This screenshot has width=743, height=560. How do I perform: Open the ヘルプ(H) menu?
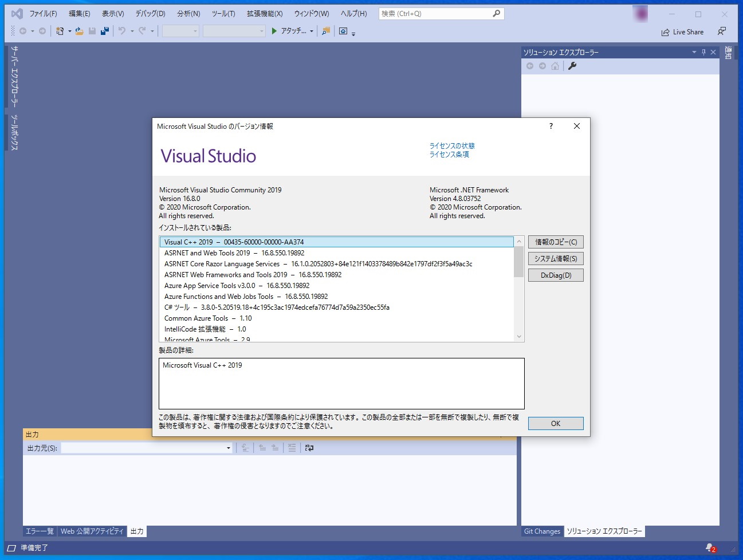click(353, 13)
